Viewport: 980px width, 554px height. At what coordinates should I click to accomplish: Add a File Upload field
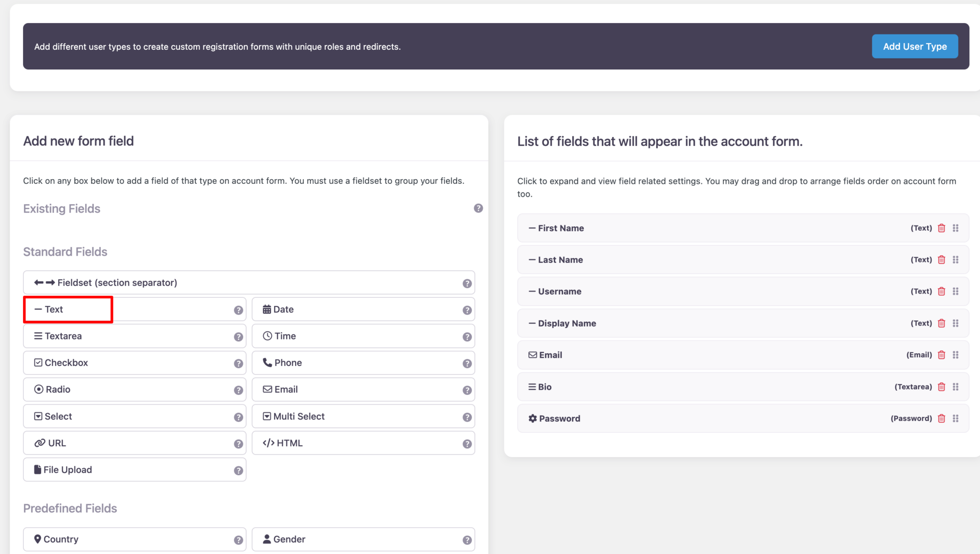134,470
